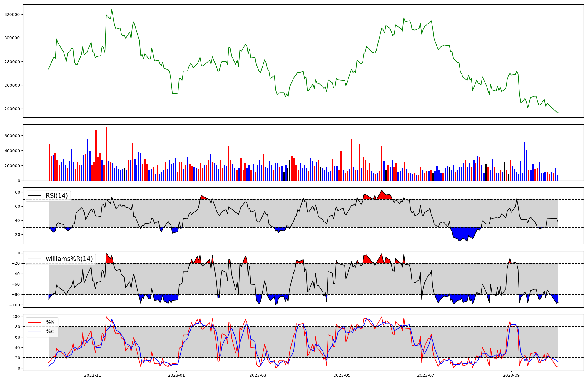Click the black RSI(14) legend line sample
The image size is (588, 382).
tap(34, 196)
